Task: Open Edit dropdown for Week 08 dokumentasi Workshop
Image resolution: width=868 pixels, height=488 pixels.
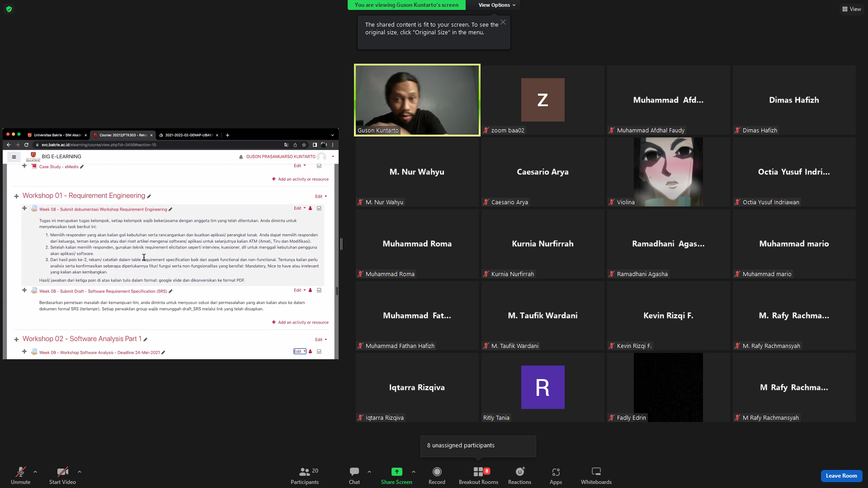Action: pos(300,208)
